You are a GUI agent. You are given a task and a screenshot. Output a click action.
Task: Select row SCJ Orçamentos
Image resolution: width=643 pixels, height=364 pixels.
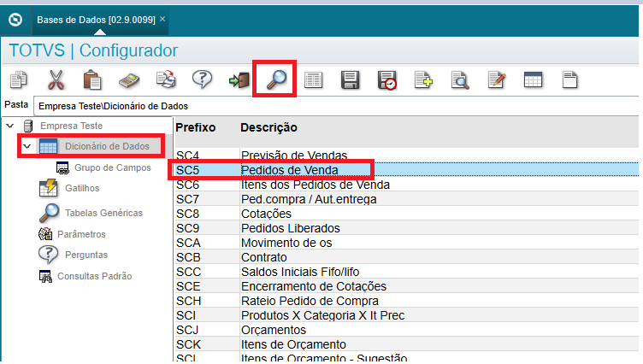407,330
